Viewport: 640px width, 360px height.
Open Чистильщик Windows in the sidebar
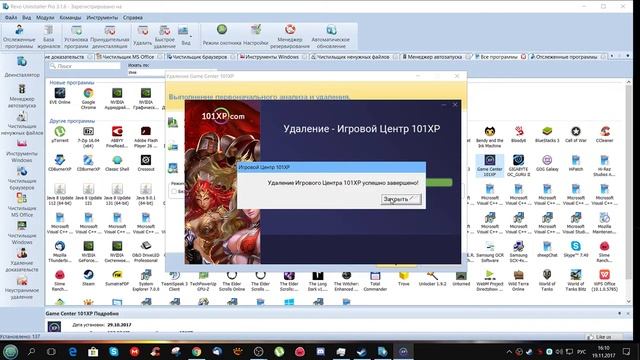[x=22, y=233]
